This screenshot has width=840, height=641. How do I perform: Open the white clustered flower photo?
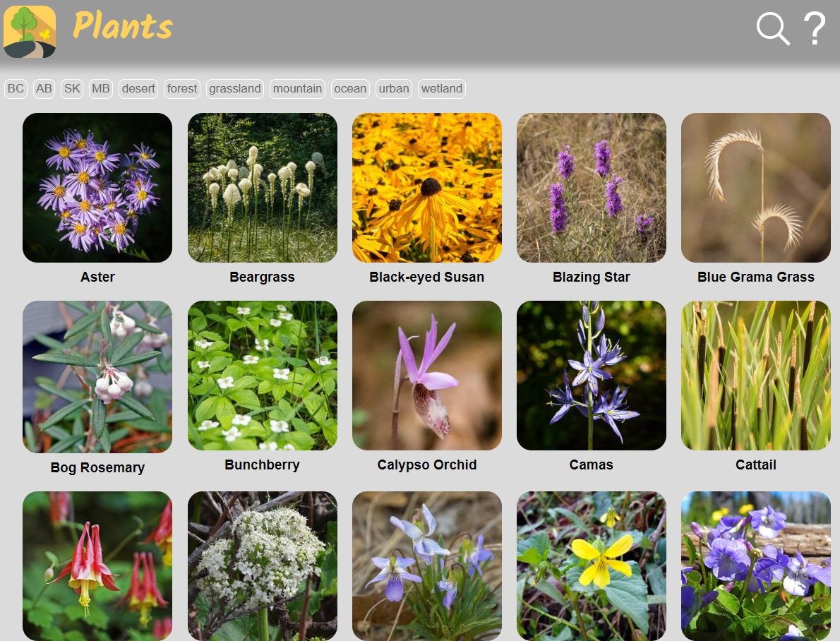click(x=263, y=566)
